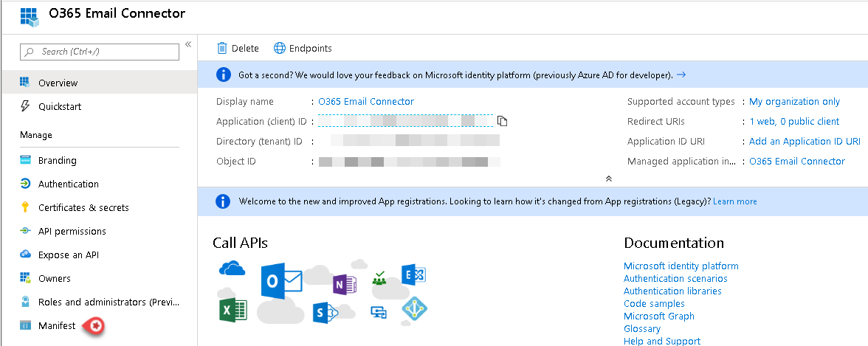Viewport: 868px width, 346px height.
Task: Click Add an Application ID URI
Action: (804, 141)
